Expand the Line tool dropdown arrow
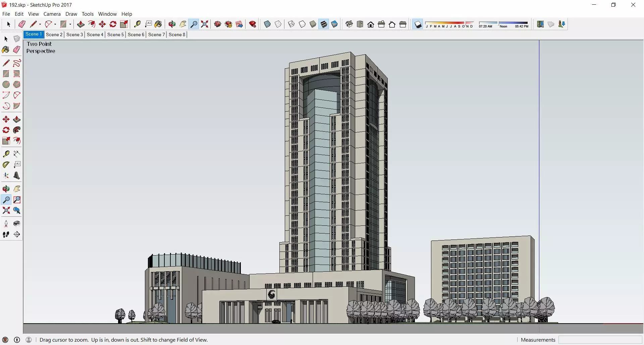This screenshot has height=345, width=644. point(40,24)
